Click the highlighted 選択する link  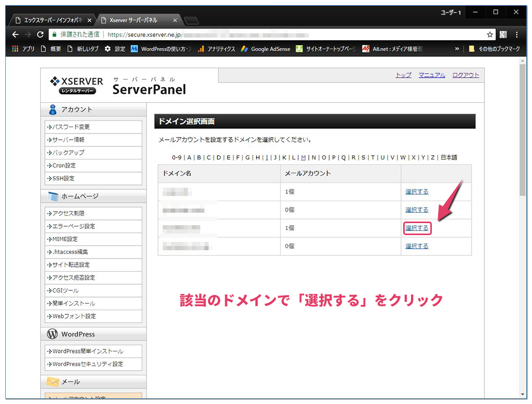[417, 228]
